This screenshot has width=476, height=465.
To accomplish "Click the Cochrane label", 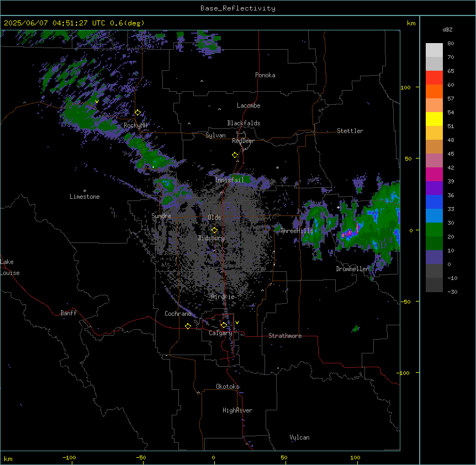I will click(x=178, y=314).
